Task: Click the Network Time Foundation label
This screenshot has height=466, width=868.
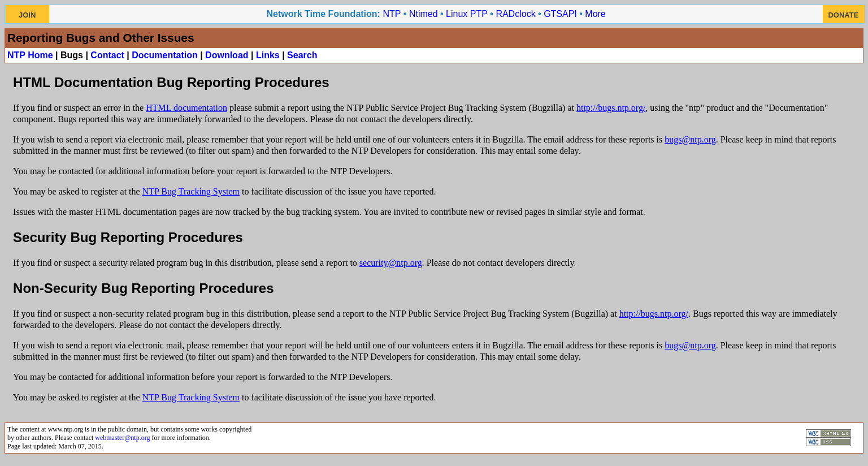Action: coord(323,14)
